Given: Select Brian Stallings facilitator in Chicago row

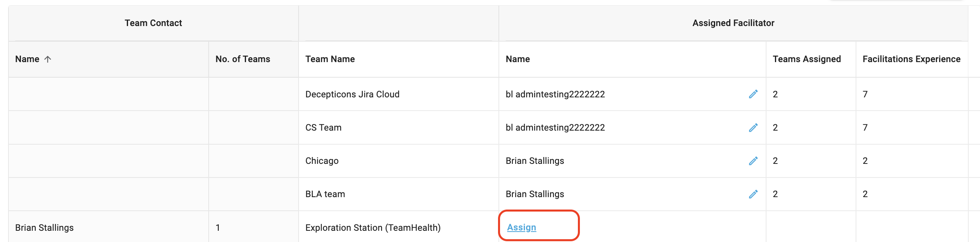Looking at the screenshot, I should pos(535,161).
